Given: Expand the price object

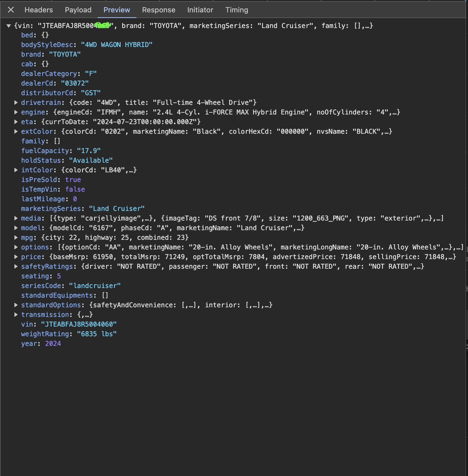Looking at the screenshot, I should pos(16,257).
